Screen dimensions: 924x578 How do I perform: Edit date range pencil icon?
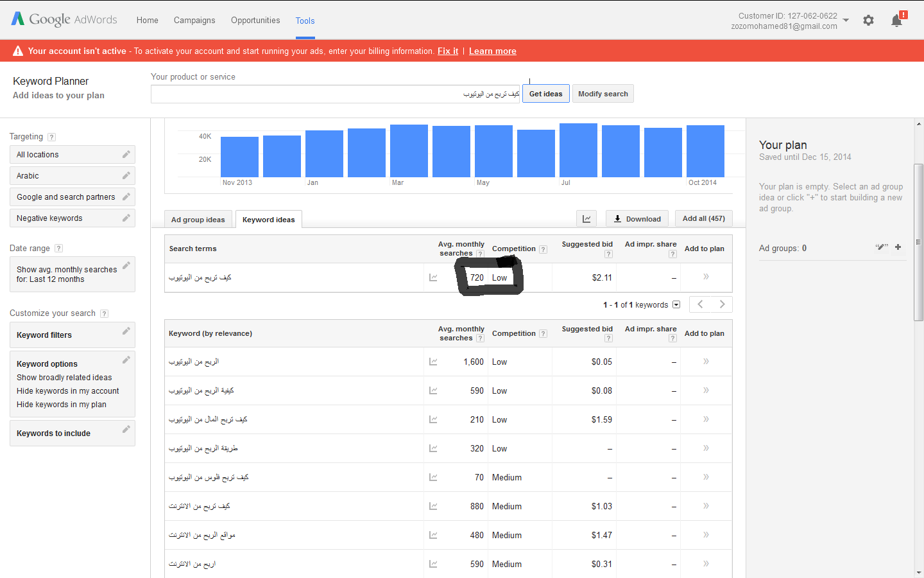[126, 265]
